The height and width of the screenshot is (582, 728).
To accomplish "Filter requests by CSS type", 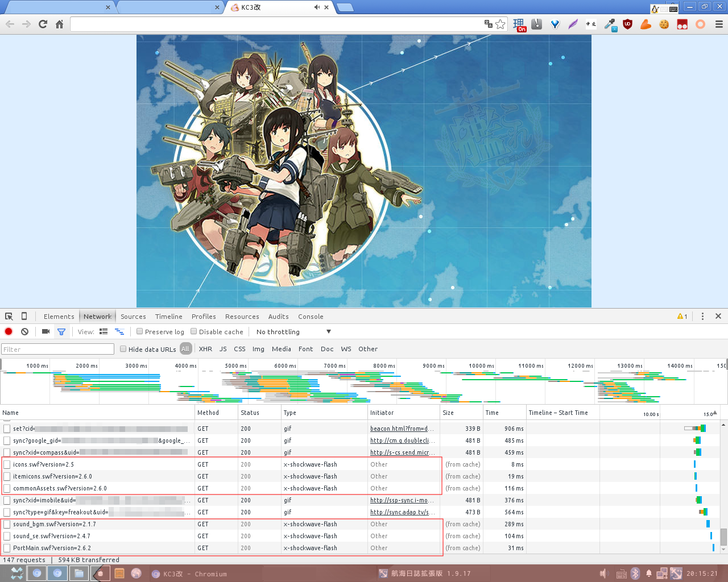I will pyautogui.click(x=240, y=349).
